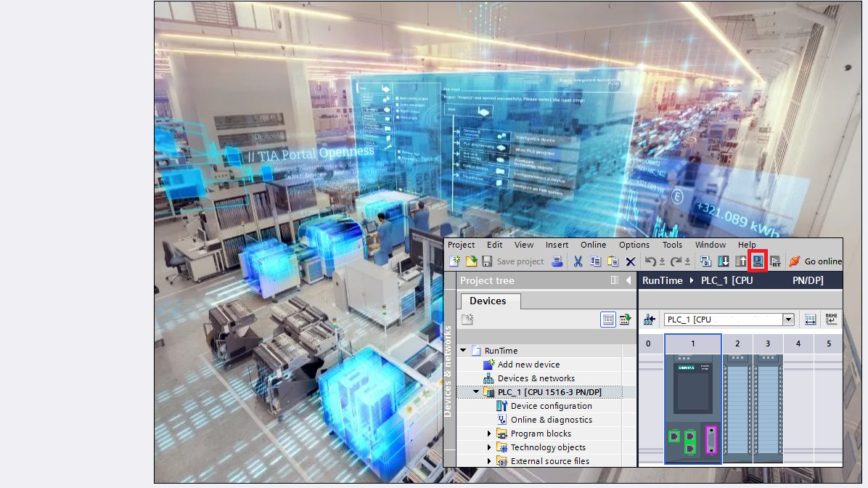This screenshot has width=868, height=488.
Task: Expand the Technology objects folder
Action: point(489,447)
